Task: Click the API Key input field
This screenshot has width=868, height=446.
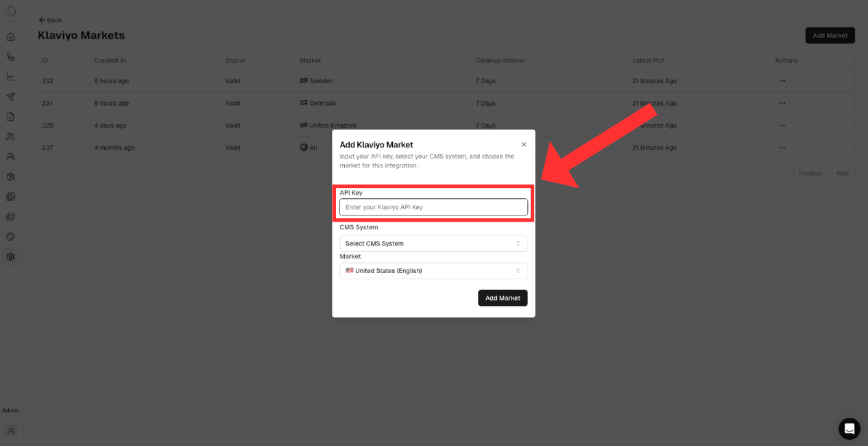Action: coord(433,207)
